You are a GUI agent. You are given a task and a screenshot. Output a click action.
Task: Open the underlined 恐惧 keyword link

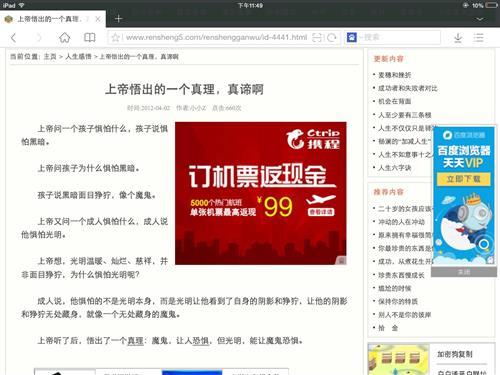click(x=201, y=341)
